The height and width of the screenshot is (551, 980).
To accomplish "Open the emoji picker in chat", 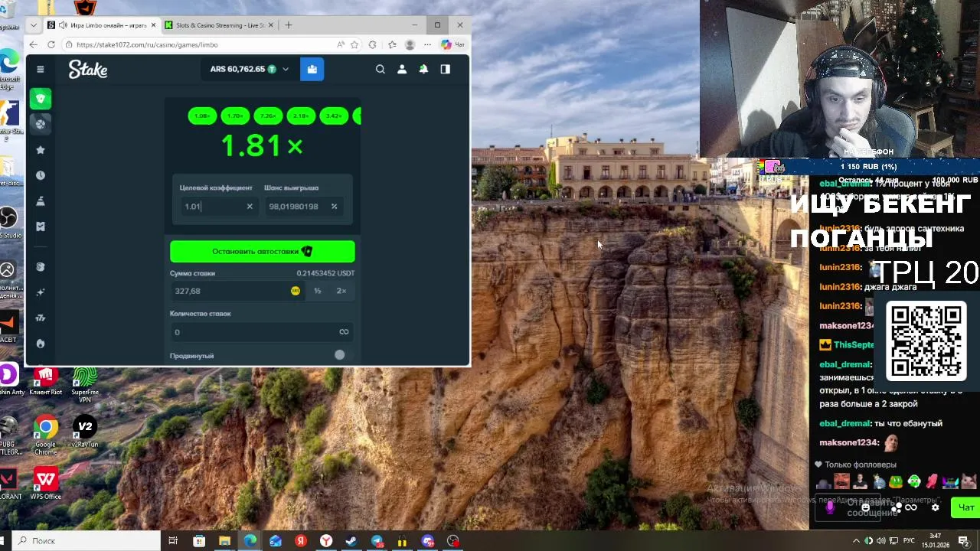I will pos(866,507).
